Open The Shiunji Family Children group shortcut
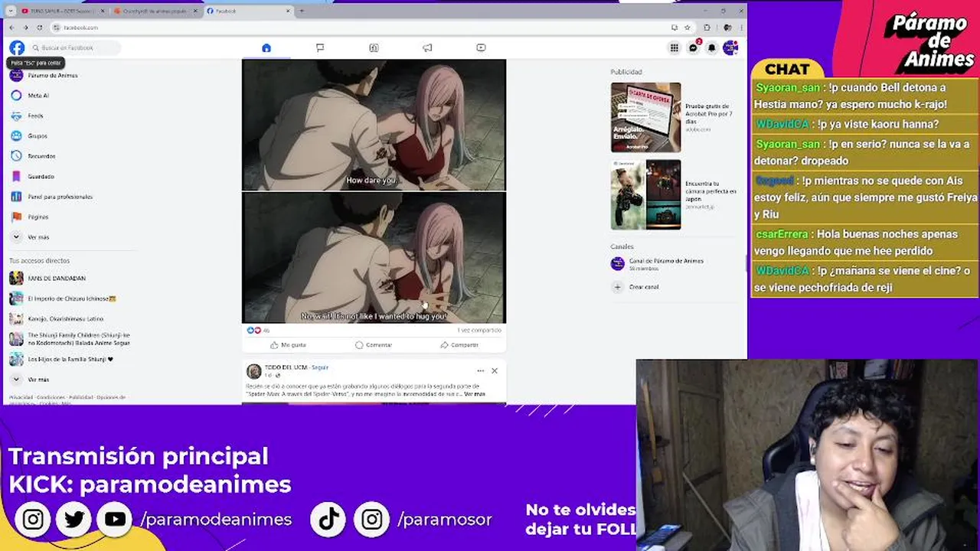The height and width of the screenshot is (551, 980). (69, 339)
